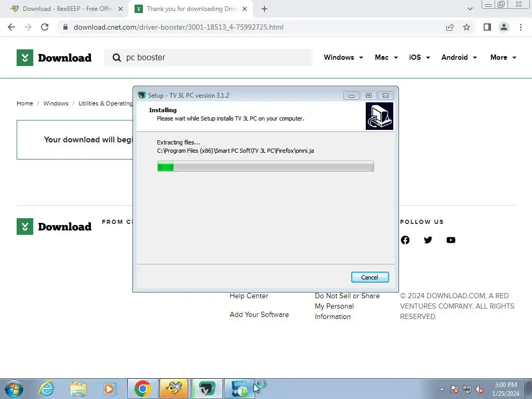
Task: Click the muted volume tray icon
Action: [x=480, y=389]
